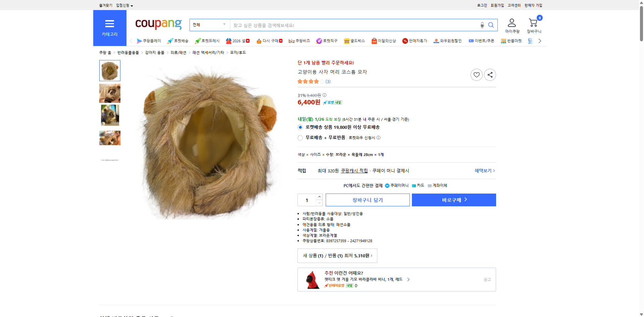
Task: Select the 무료배송 + 무료반품 option
Action: [300, 138]
